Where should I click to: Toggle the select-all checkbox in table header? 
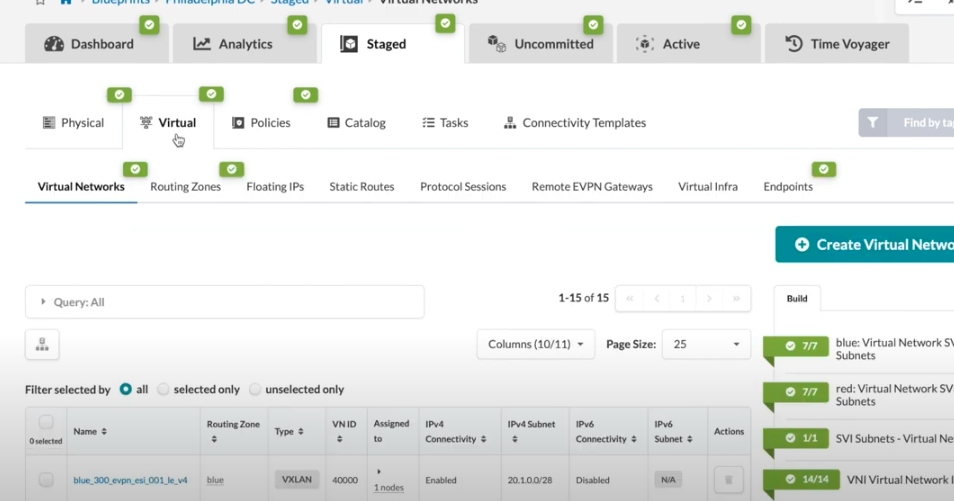pos(46,422)
